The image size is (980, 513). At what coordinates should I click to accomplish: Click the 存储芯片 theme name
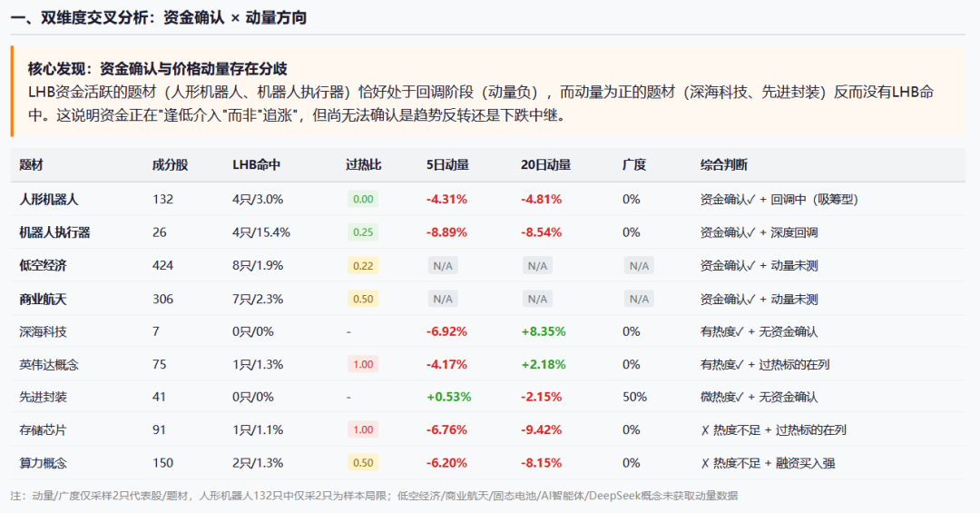[x=44, y=430]
